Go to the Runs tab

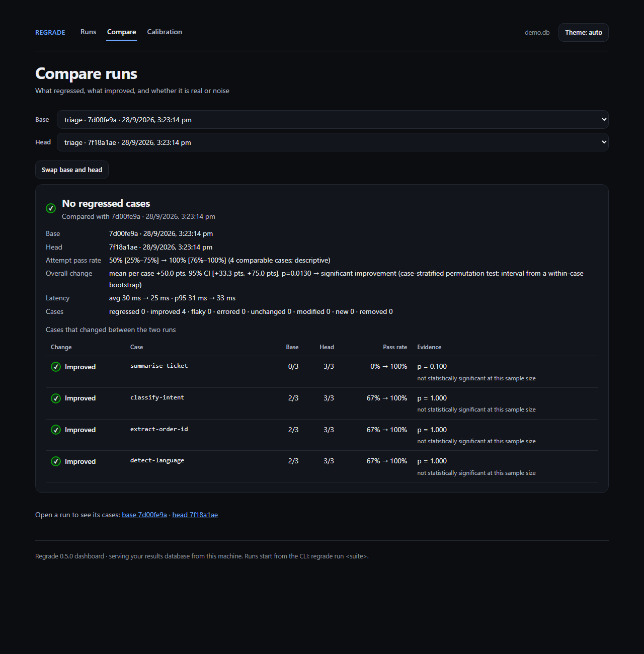(x=88, y=32)
